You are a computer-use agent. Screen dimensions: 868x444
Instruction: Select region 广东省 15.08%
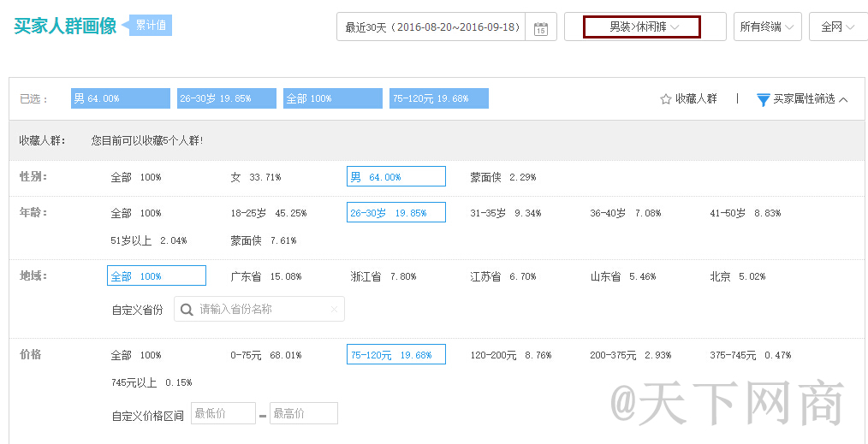tap(265, 276)
